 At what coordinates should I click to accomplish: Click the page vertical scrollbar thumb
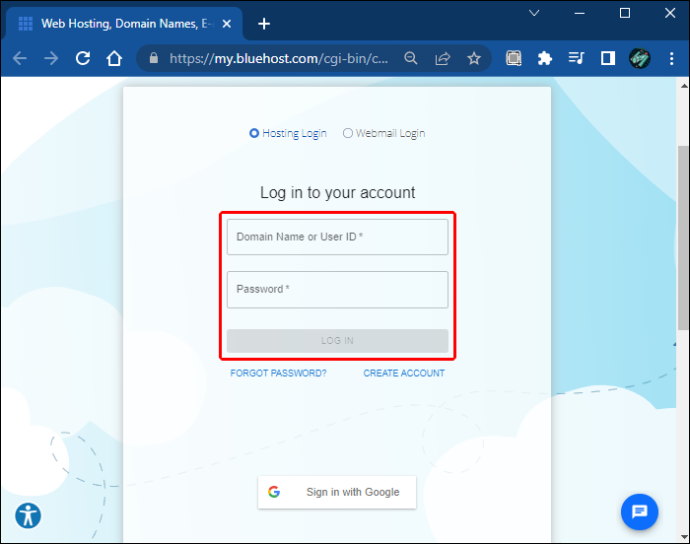click(x=683, y=238)
